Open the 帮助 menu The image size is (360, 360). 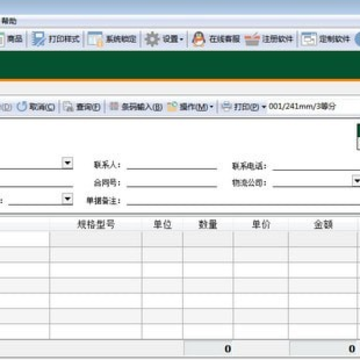(x=9, y=21)
